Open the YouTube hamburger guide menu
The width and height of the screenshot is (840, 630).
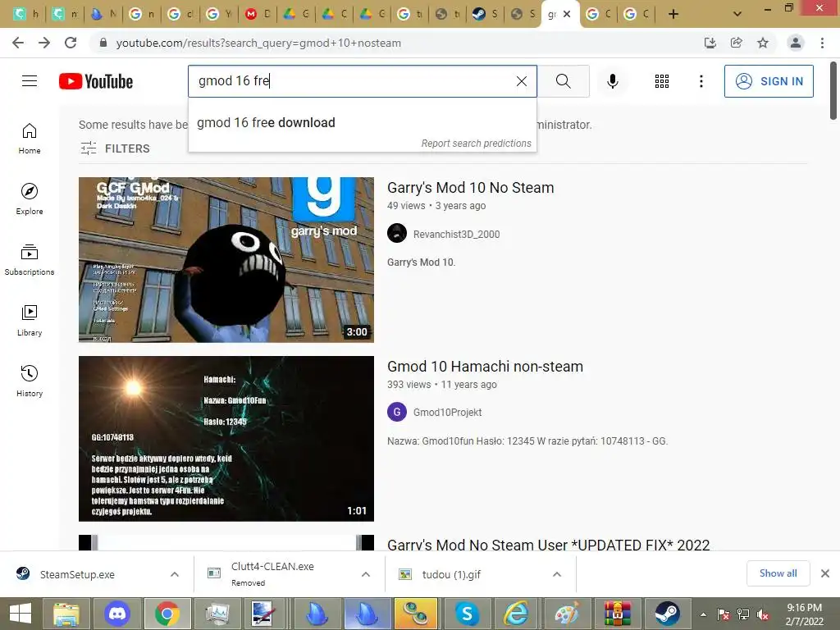click(30, 81)
